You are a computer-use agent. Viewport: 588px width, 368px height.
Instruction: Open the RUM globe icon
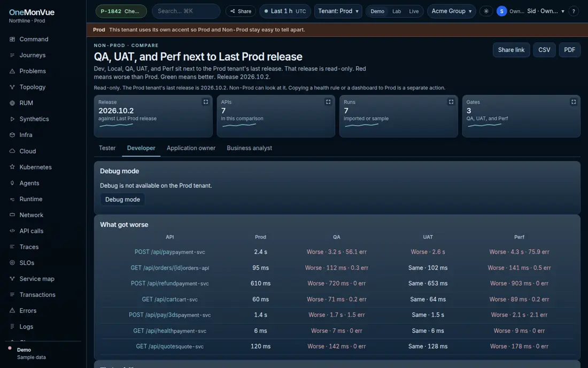[x=12, y=103]
